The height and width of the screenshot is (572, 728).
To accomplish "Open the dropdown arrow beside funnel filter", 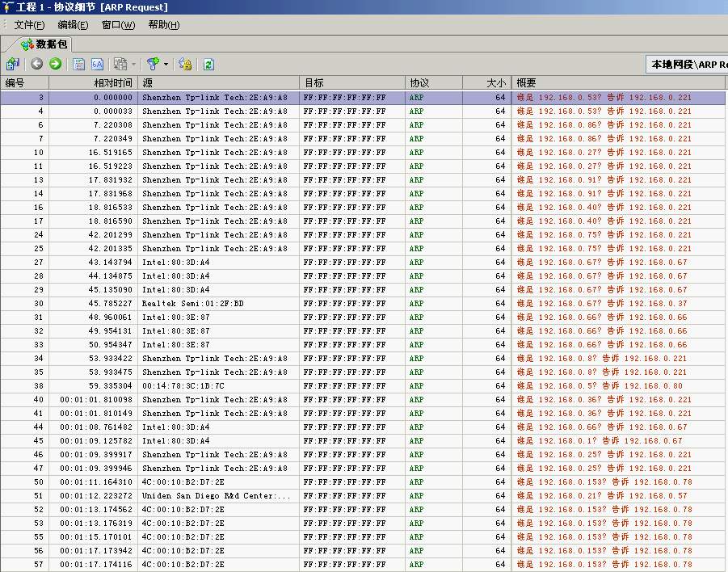I will [166, 64].
